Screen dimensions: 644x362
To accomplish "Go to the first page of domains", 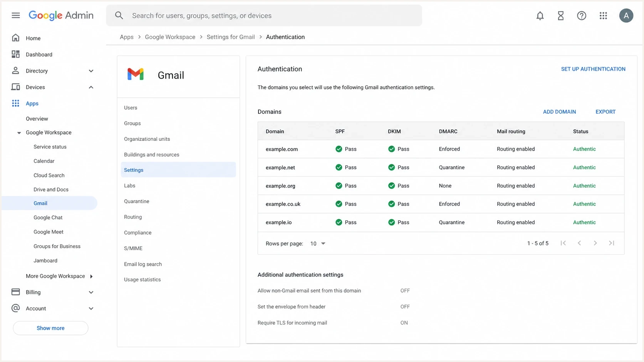I will pos(563,243).
